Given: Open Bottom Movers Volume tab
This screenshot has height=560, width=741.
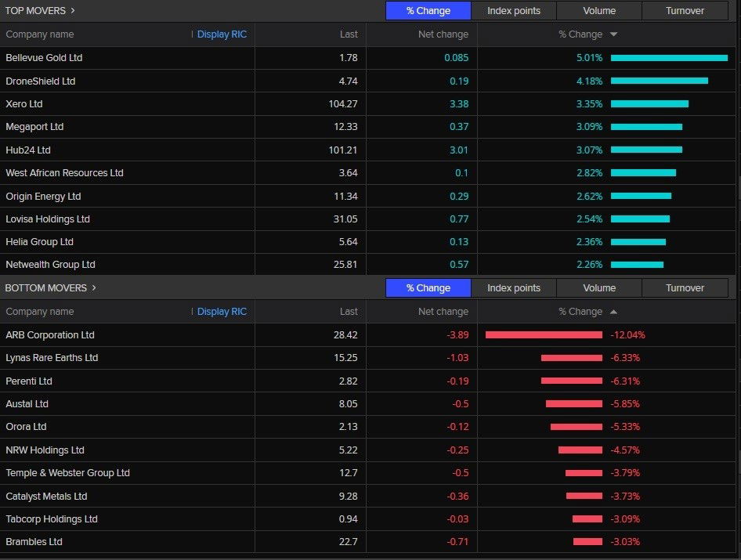Looking at the screenshot, I should [599, 288].
